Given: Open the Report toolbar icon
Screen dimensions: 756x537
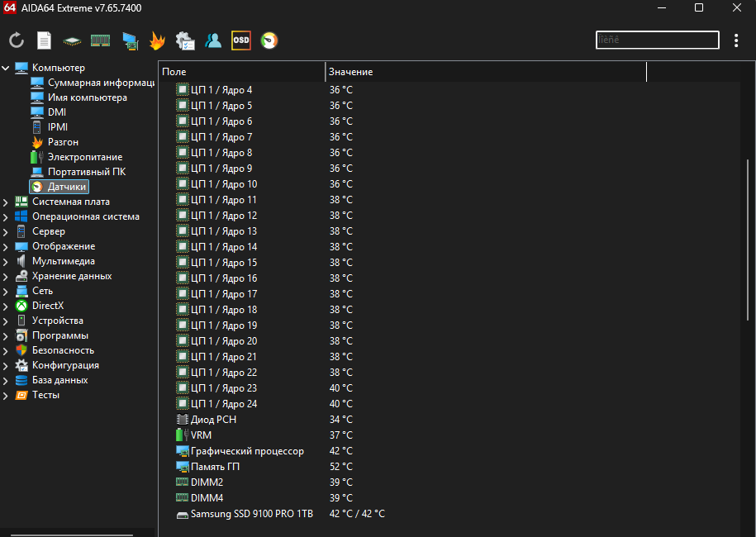Looking at the screenshot, I should tap(44, 40).
